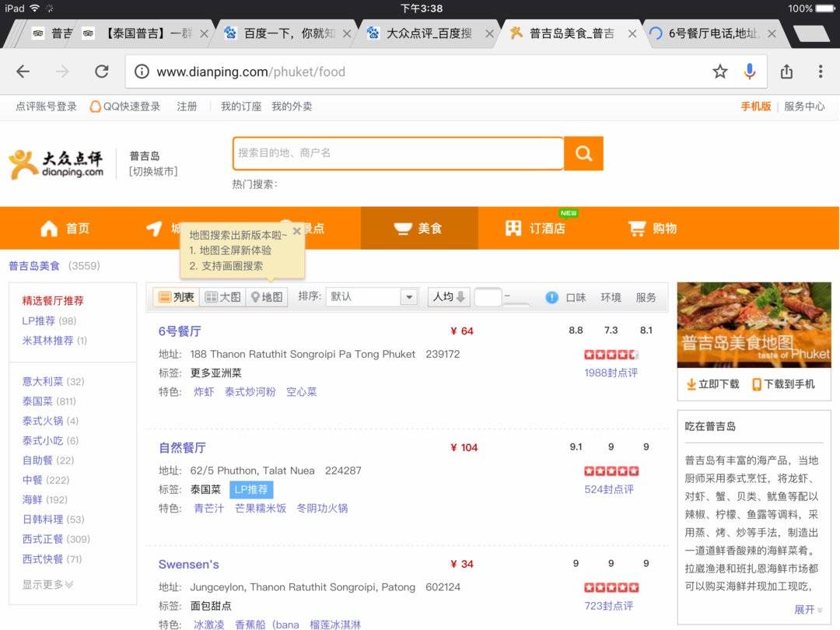Click the 搜索目的地、商户名 search field
840x630 pixels.
point(398,153)
